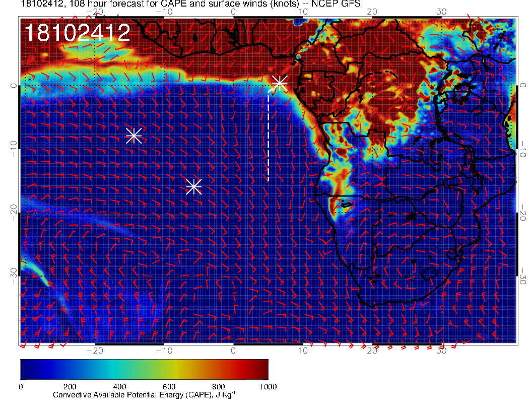Click the '30' longitude label on the top axis

pyautogui.click(x=441, y=12)
